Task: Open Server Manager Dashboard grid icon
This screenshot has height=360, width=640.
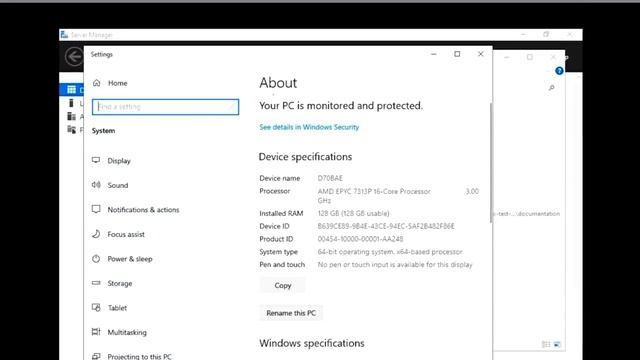Action: pyautogui.click(x=71, y=89)
